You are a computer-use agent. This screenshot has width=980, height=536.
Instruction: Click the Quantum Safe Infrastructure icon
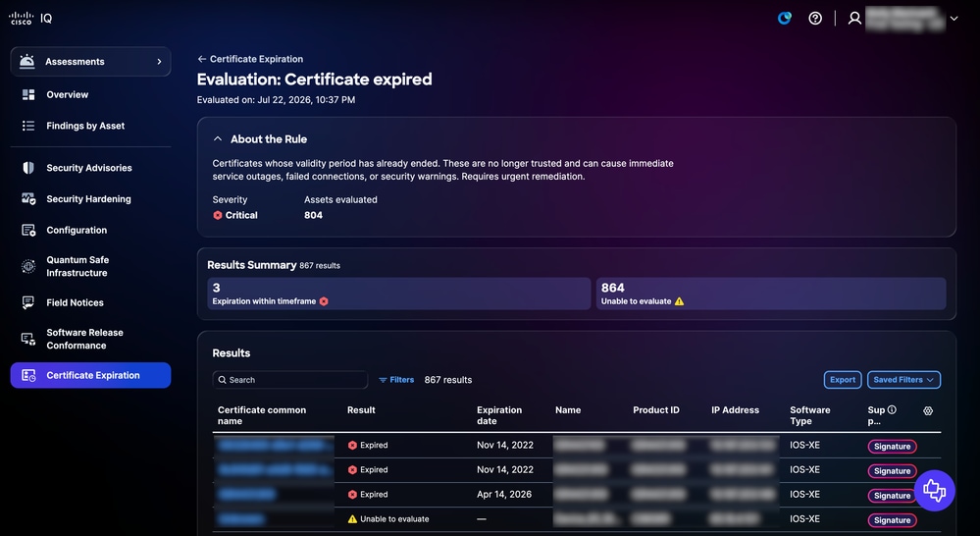(28, 266)
